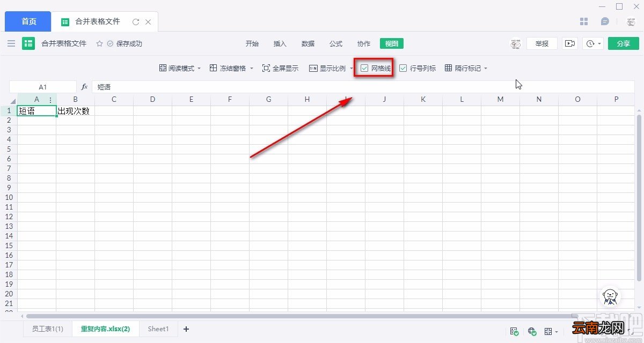
Task: Click the fx function icon
Action: (x=84, y=86)
